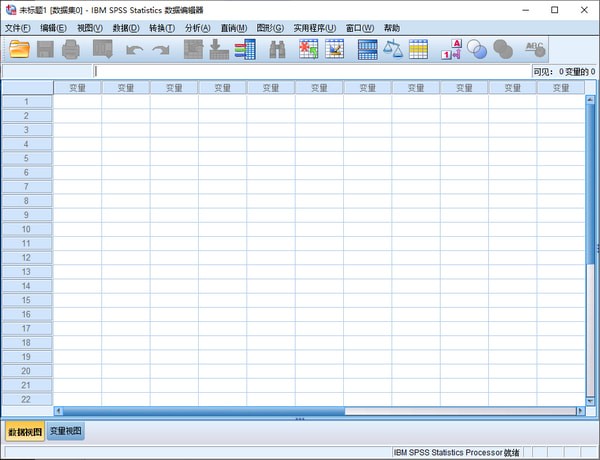Switch to the 变量视图 tab
Image resolution: width=600 pixels, height=460 pixels.
click(67, 432)
